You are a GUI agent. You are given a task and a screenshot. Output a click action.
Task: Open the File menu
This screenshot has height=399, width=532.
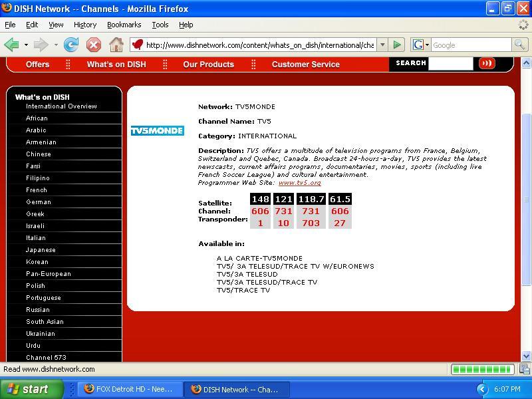pos(10,25)
